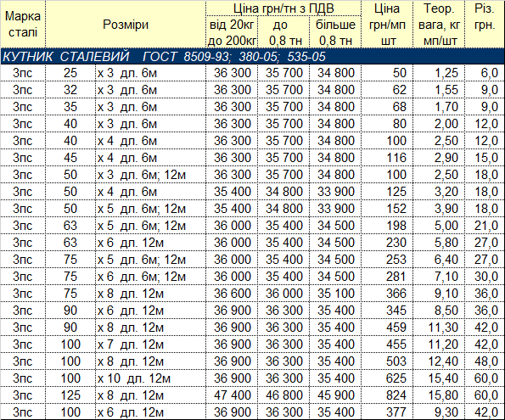The height and width of the screenshot is (420, 505).
Task: Click the 'більше 0,8 тн' subheader cell
Action: pyautogui.click(x=335, y=32)
